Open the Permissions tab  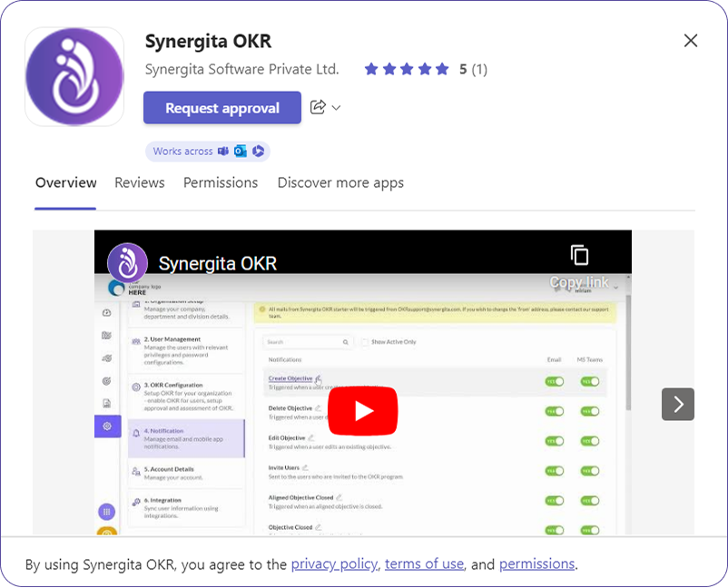[221, 182]
